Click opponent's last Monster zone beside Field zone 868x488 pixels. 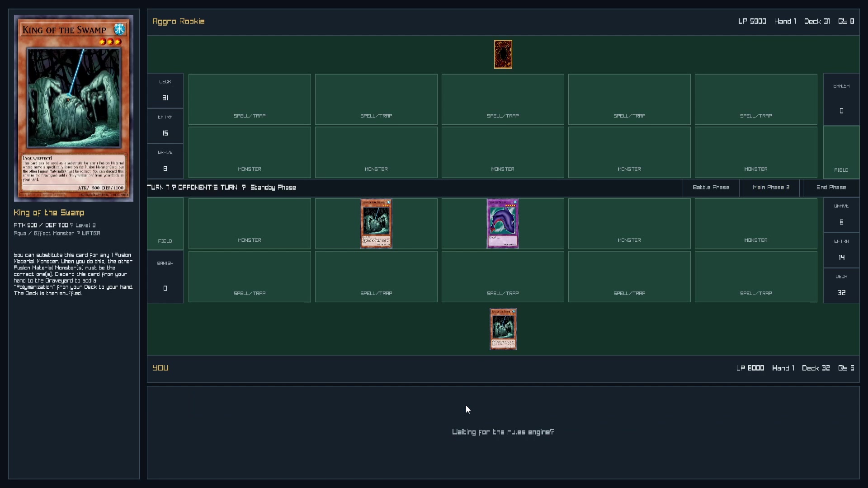756,152
